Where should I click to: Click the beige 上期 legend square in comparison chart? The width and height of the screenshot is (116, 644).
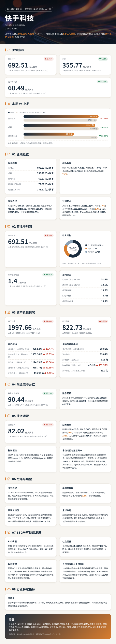pos(16,112)
